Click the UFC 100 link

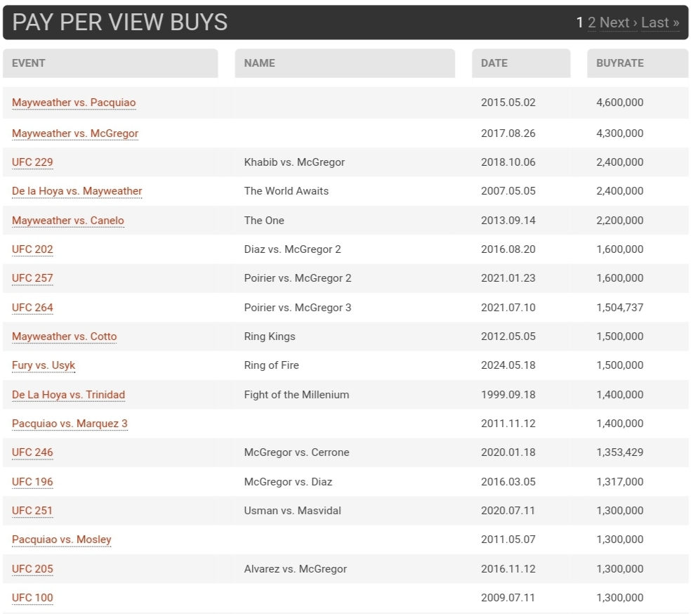(32, 598)
